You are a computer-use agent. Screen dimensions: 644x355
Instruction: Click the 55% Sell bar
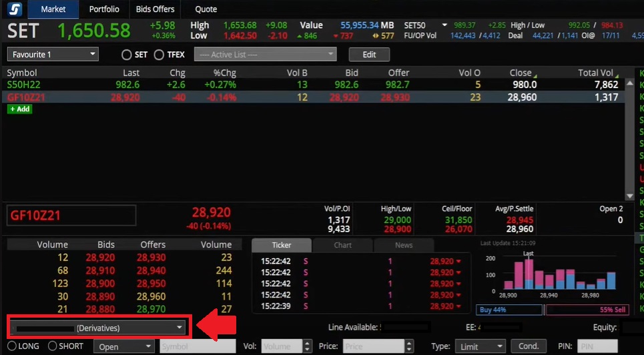(x=587, y=310)
